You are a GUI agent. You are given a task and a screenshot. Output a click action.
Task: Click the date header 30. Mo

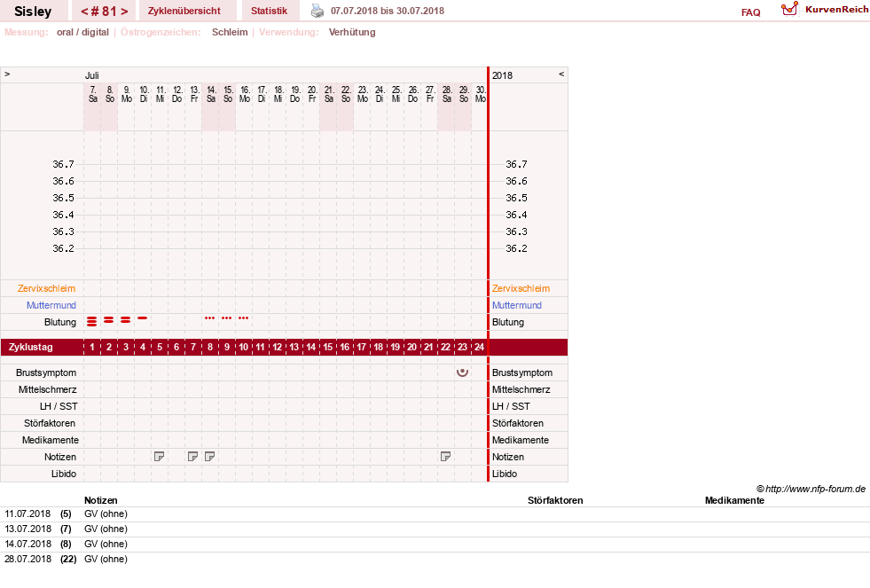click(x=481, y=94)
